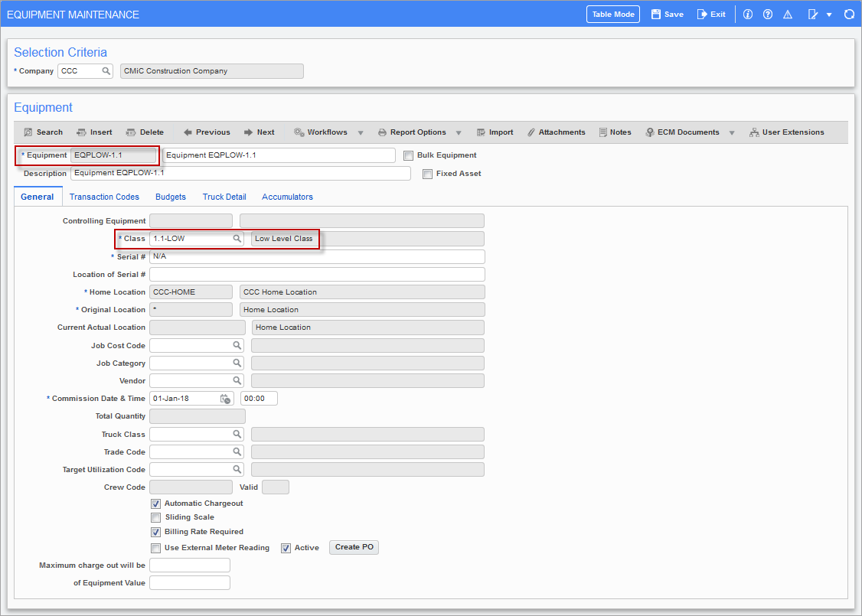Click Attachments paperclip in toolbar

coord(531,132)
